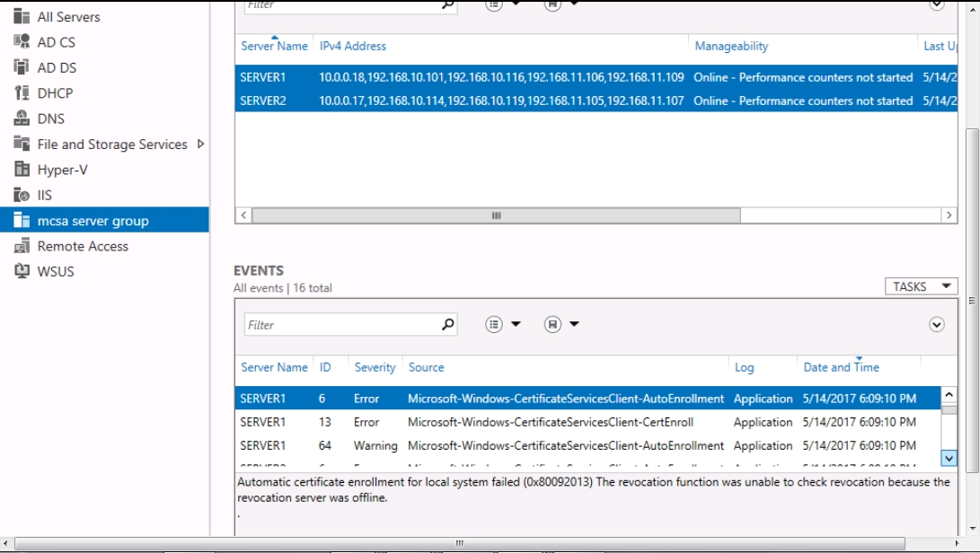This screenshot has height=553, width=980.
Task: Go to Remote Access in navigation
Action: click(x=83, y=246)
